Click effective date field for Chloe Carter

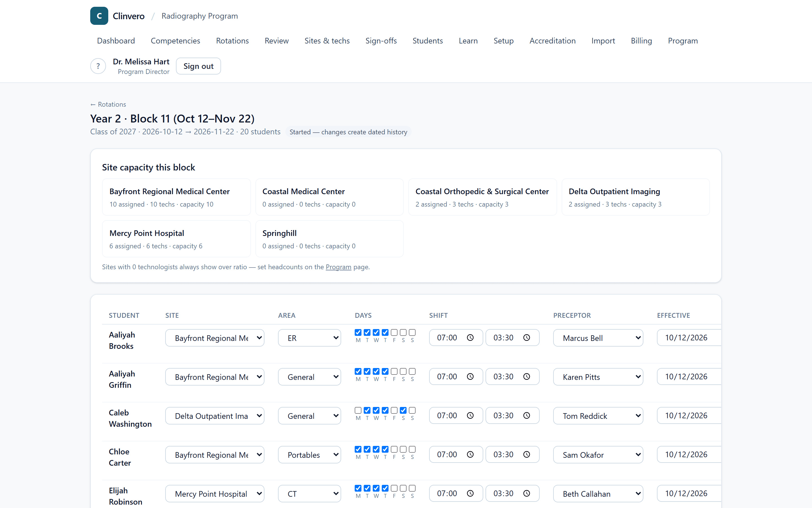pos(689,455)
